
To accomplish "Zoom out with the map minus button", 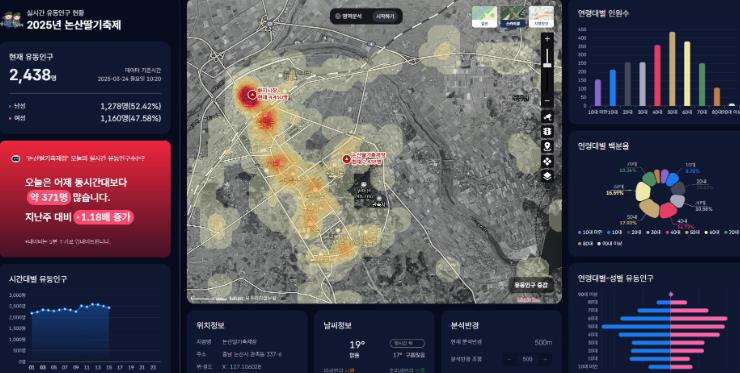I will [x=547, y=101].
